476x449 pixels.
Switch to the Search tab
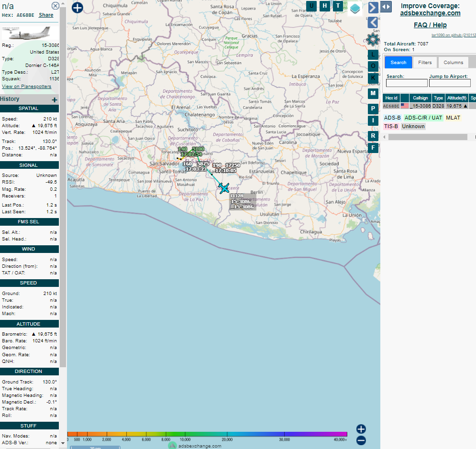(399, 63)
